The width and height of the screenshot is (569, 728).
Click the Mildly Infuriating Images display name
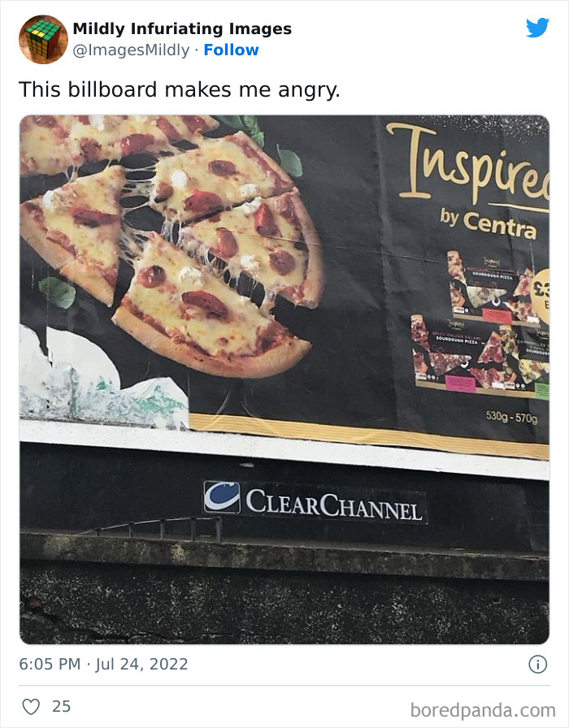pos(182,28)
